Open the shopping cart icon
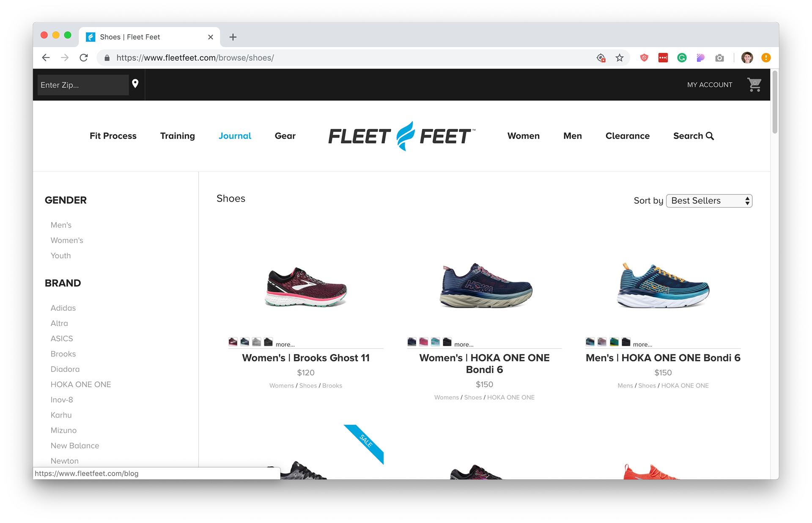 coord(754,85)
